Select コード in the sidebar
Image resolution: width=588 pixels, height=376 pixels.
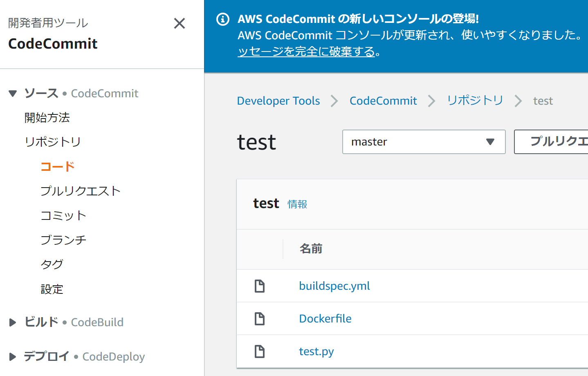tap(57, 166)
